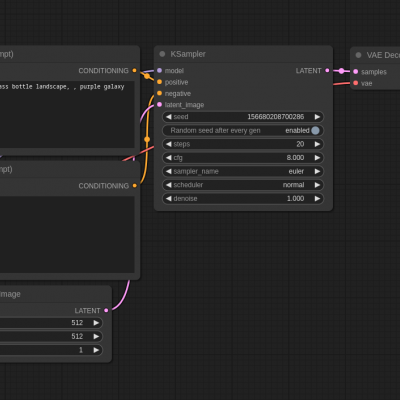Viewport: 400px width, 400px height.
Task: Click the latent_image input port on KSampler
Action: pyautogui.click(x=159, y=105)
